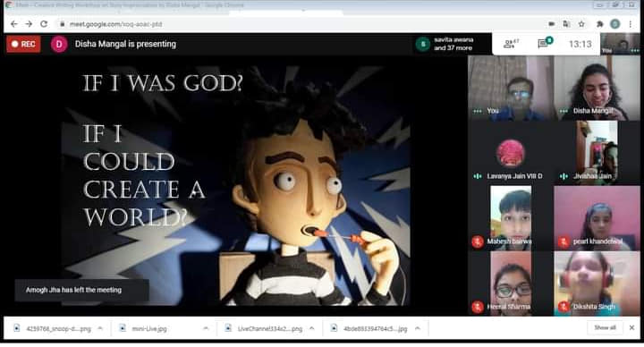The height and width of the screenshot is (347, 644).
Task: Bookmark this page with star icon
Action: point(581,24)
